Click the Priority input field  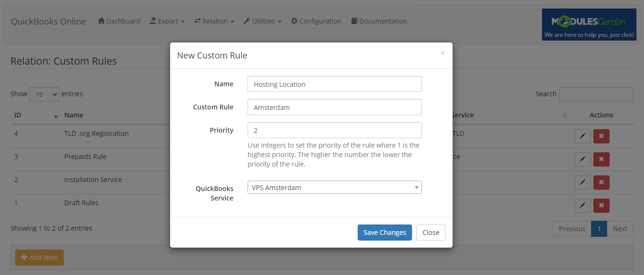(334, 130)
